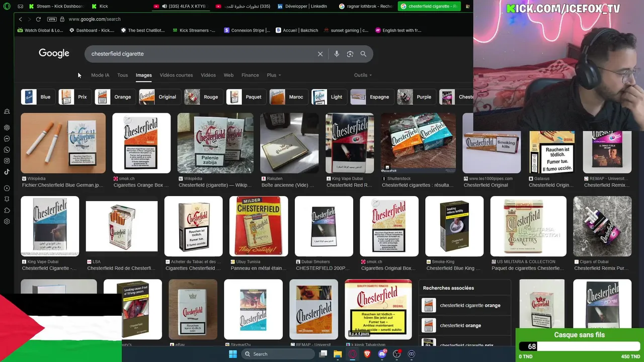Open Task View in the taskbar
The image size is (644, 362).
(x=323, y=354)
